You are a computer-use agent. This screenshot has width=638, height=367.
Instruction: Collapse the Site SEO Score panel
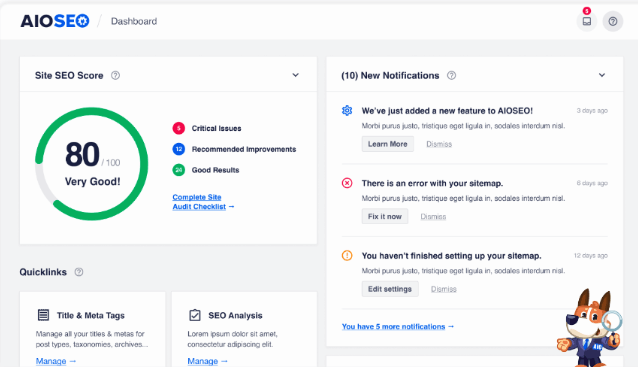pos(295,75)
